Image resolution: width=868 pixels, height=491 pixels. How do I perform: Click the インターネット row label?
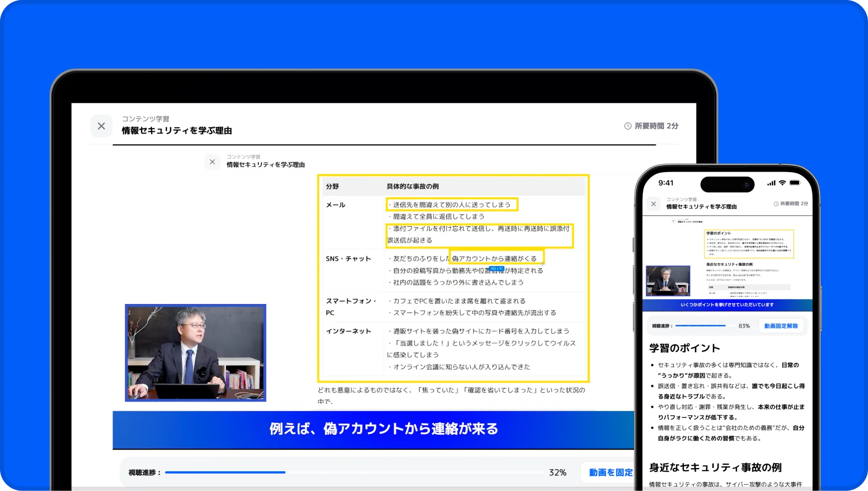(x=348, y=331)
